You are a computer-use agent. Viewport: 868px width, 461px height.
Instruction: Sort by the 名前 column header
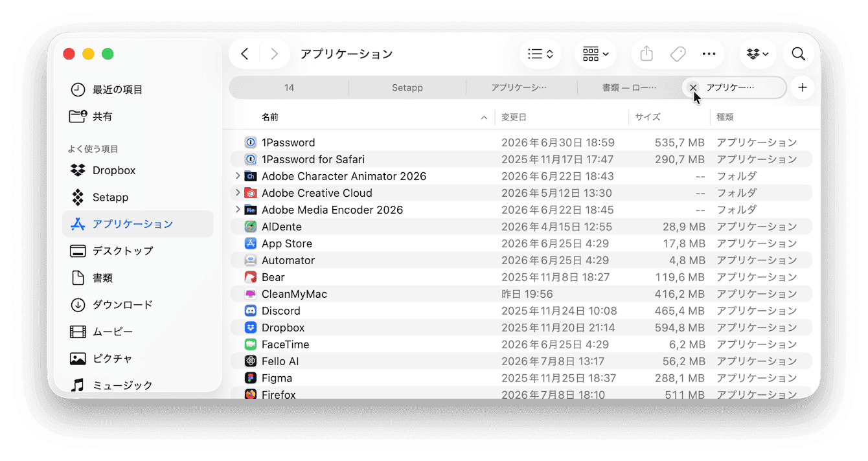pos(270,117)
